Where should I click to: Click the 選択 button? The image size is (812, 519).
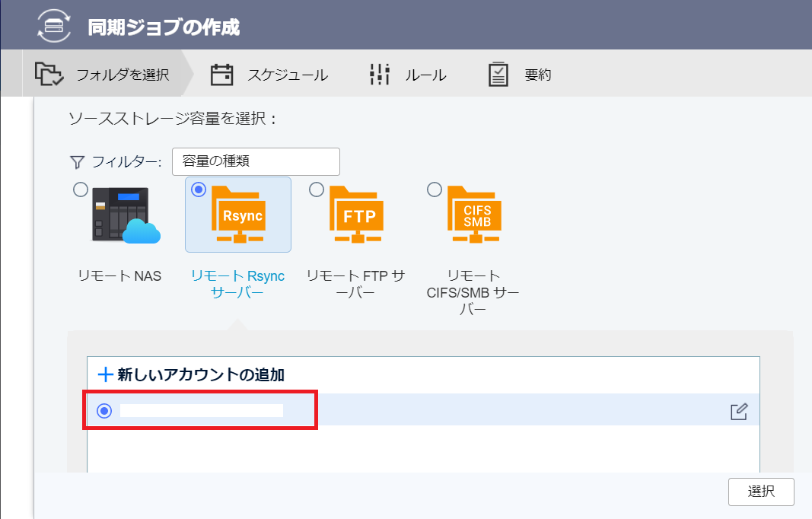(x=760, y=492)
